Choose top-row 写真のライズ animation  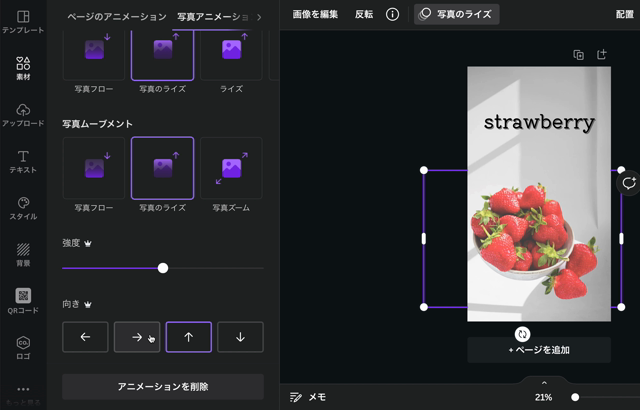(162, 55)
